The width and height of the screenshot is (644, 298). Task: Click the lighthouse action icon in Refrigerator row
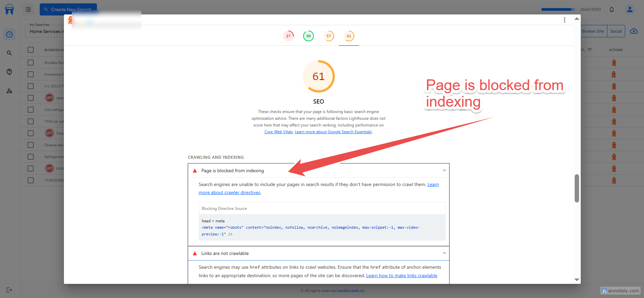coord(614,157)
